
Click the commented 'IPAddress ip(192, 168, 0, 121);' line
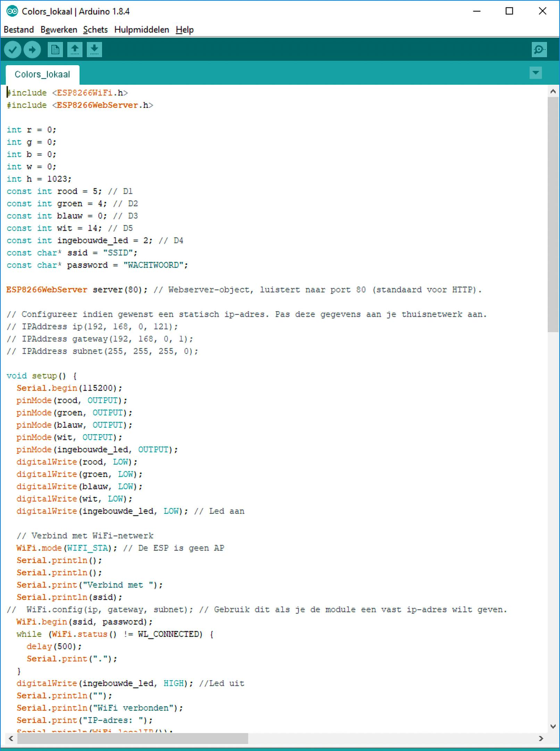pyautogui.click(x=92, y=327)
